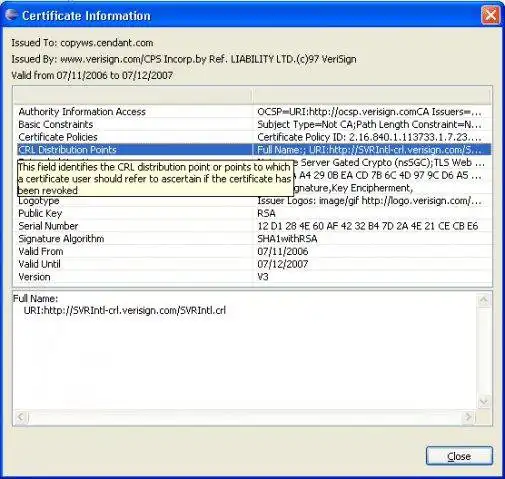Click the SVRIntl.crl URI text in details
The width and height of the screenshot is (505, 479).
pyautogui.click(x=125, y=310)
